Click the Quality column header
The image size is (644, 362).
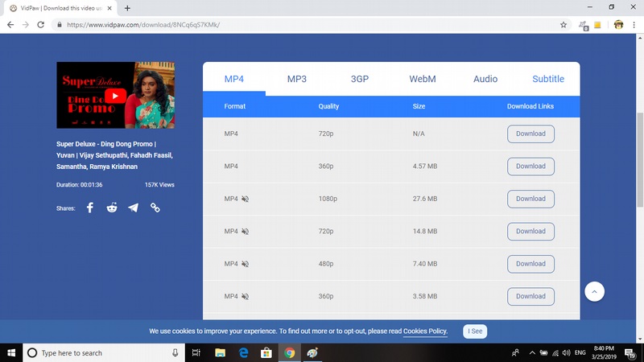[x=328, y=106]
